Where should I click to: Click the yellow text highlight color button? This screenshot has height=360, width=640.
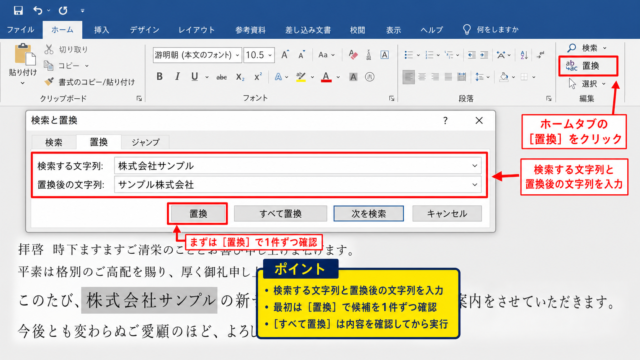pos(301,77)
